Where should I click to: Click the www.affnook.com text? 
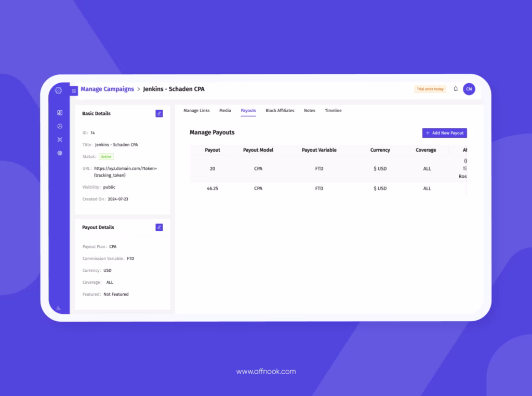[266, 371]
